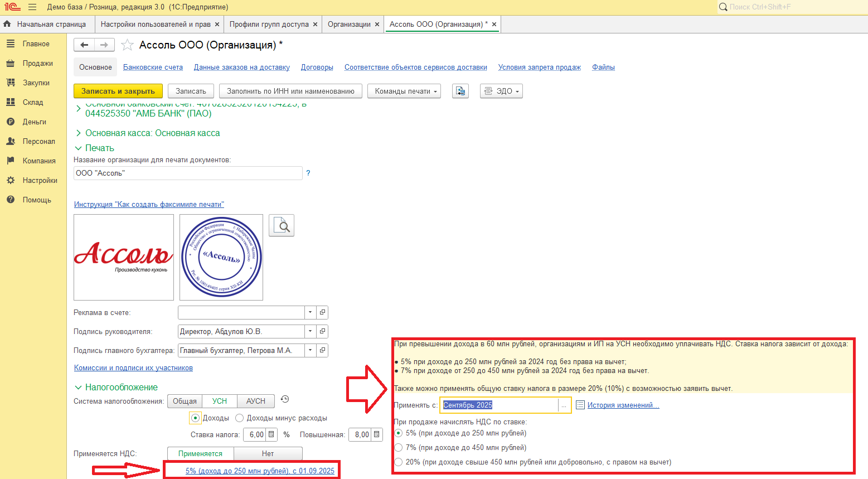This screenshot has height=479, width=868.
Task: Click the stamp preview magnifier icon
Action: 282,226
